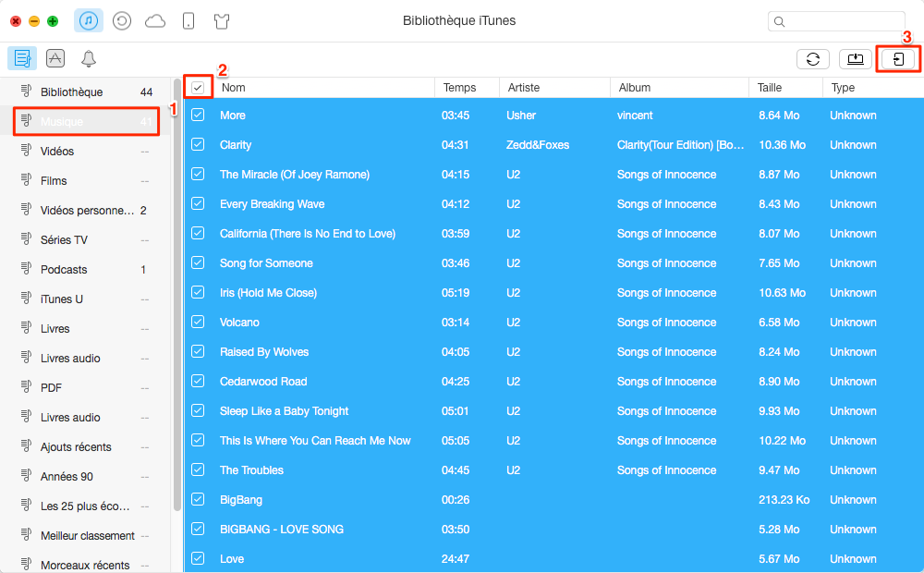Click the playlist icon beside iTunes U

(x=26, y=298)
